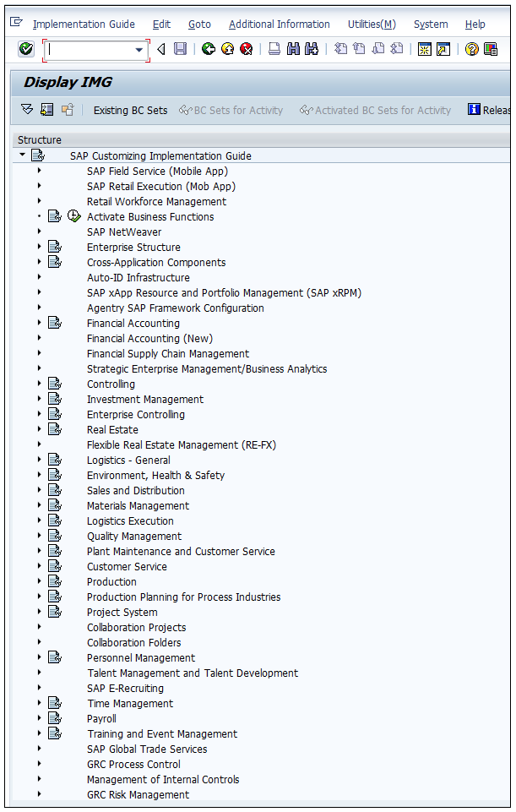
Task: Select the Customer Service tree row
Action: point(127,566)
